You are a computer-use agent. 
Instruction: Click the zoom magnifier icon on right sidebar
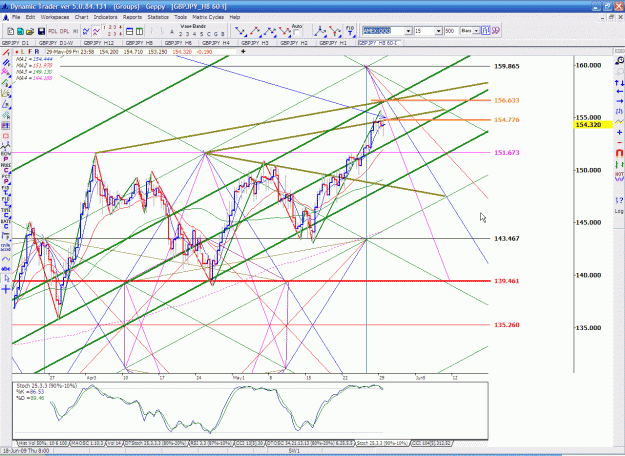(619, 61)
